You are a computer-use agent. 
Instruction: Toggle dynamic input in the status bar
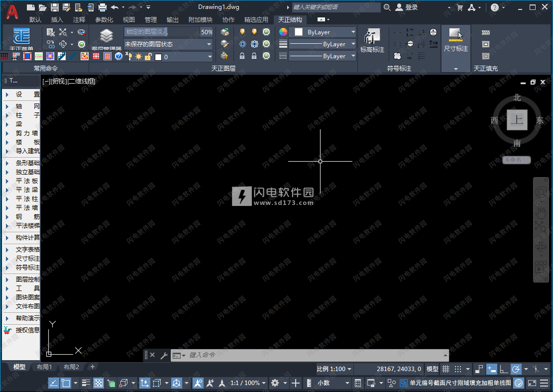[x=491, y=369]
